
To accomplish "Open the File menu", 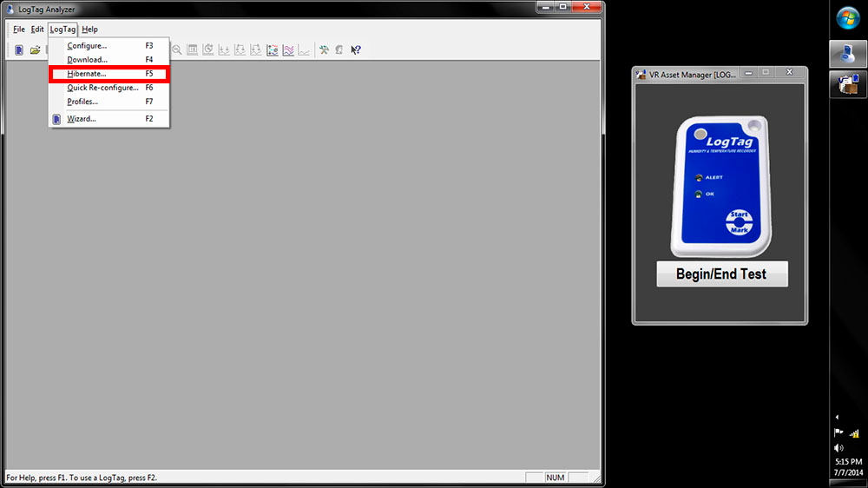I will 18,30.
